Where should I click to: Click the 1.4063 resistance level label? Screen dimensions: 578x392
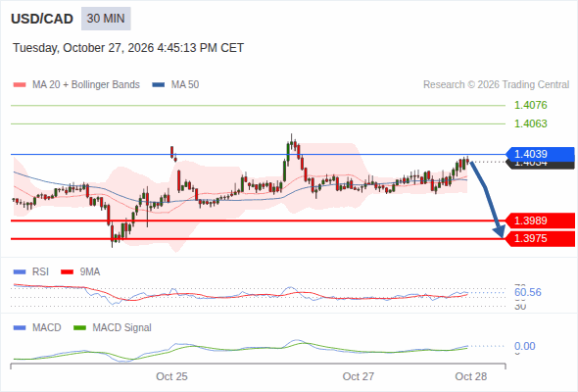pyautogui.click(x=530, y=123)
